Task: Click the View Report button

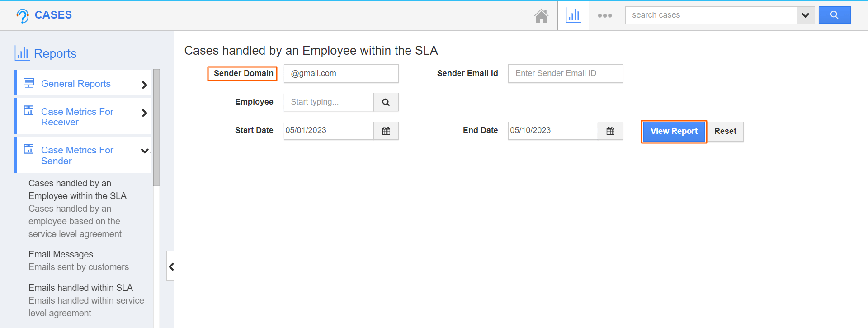Action: pos(674,131)
